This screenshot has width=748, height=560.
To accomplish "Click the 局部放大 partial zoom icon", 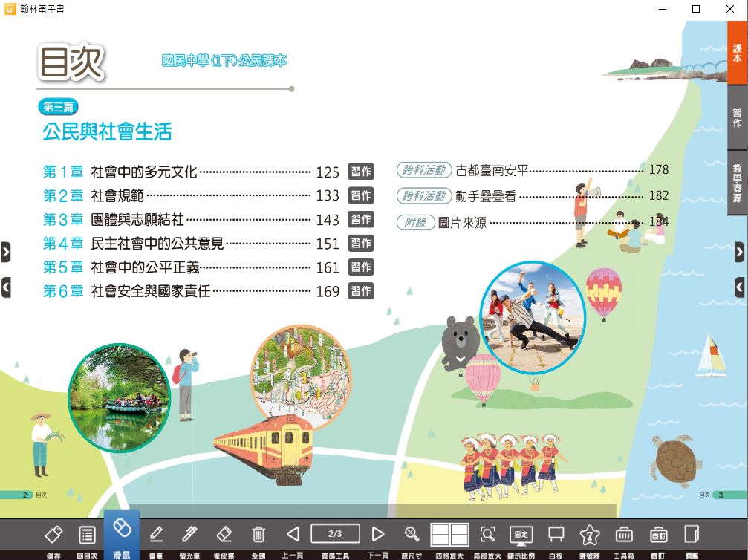I will pyautogui.click(x=487, y=535).
